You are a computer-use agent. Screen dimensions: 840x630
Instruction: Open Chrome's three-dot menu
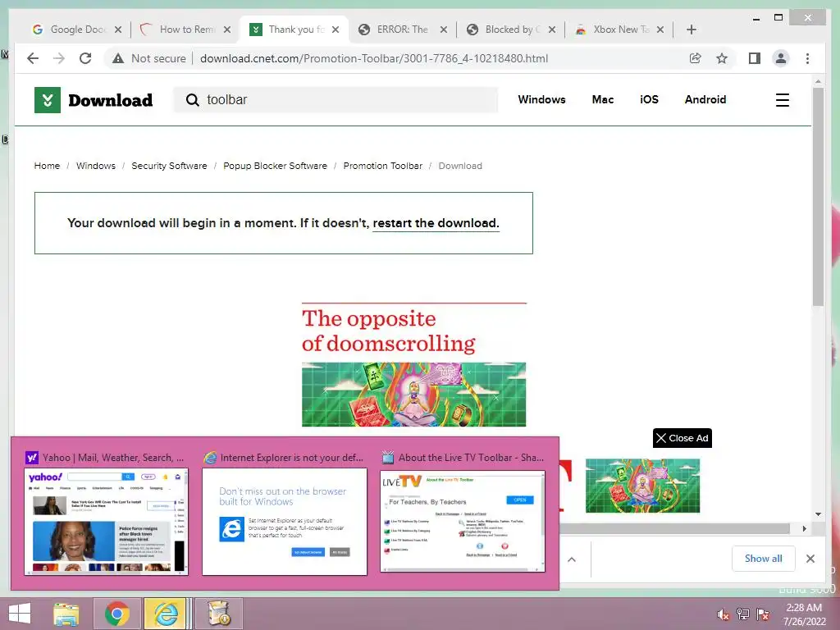807,58
